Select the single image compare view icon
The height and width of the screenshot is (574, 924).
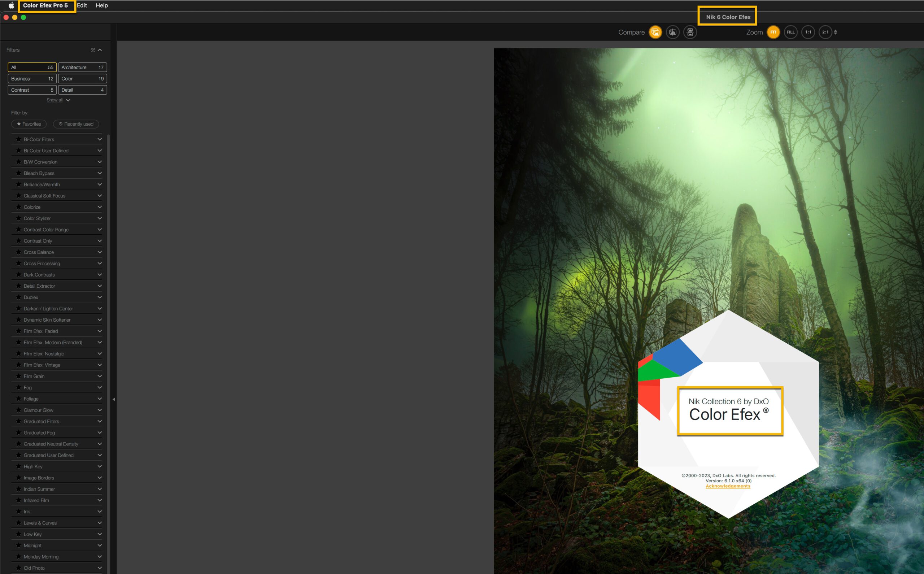pyautogui.click(x=655, y=32)
